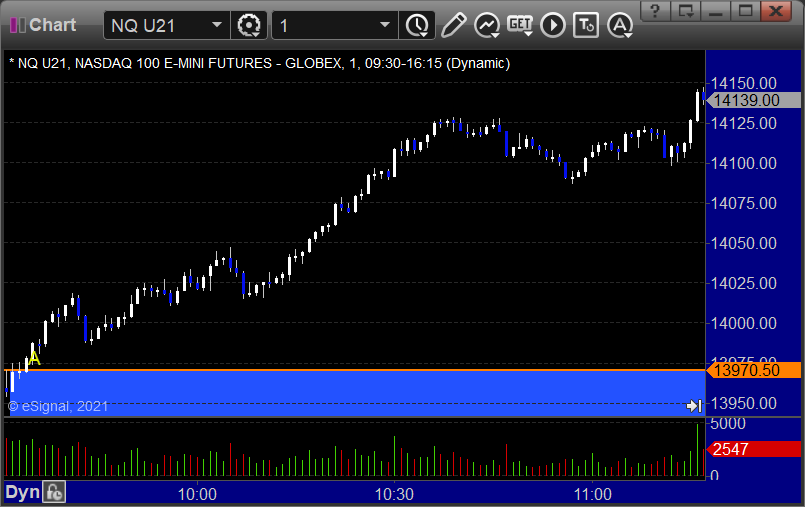Screen dimensions: 805x507
Task: Click the symbol settings gear icon
Action: pos(249,25)
